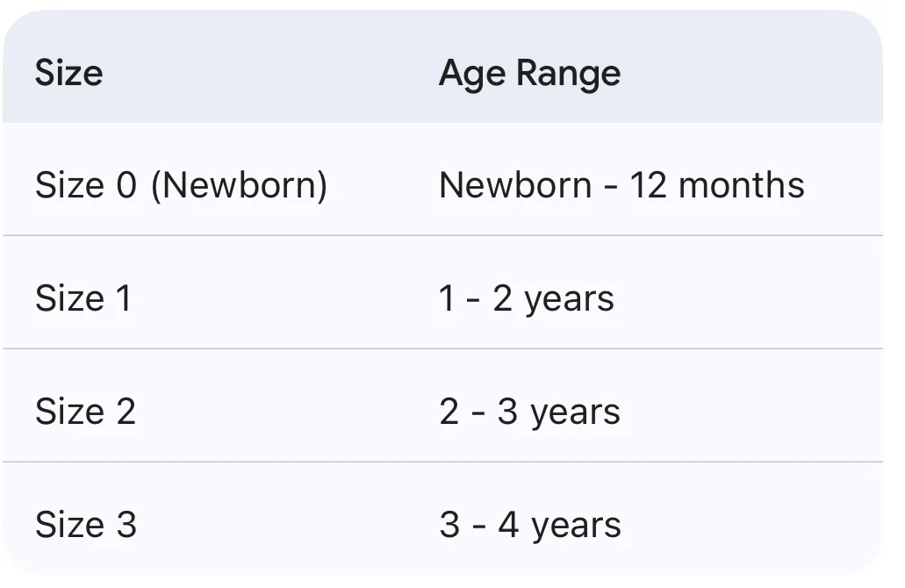The image size is (905, 588).
Task: Select the Newborn - 12 months cell
Action: tap(621, 186)
